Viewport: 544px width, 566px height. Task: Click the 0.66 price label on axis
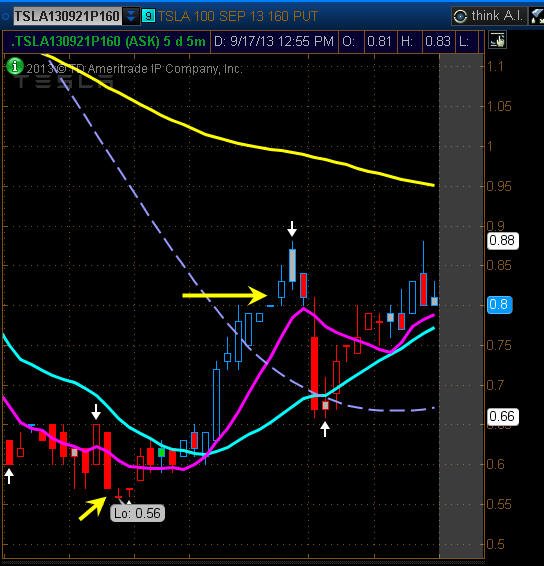(503, 417)
